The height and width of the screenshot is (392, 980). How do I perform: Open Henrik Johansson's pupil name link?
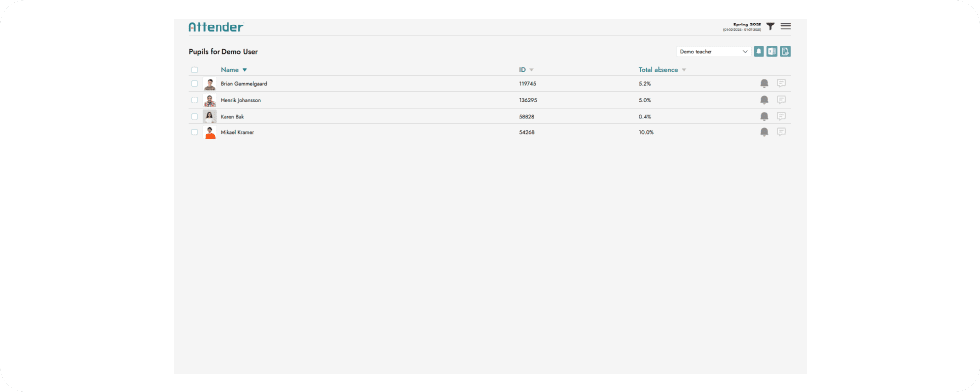coord(241,100)
